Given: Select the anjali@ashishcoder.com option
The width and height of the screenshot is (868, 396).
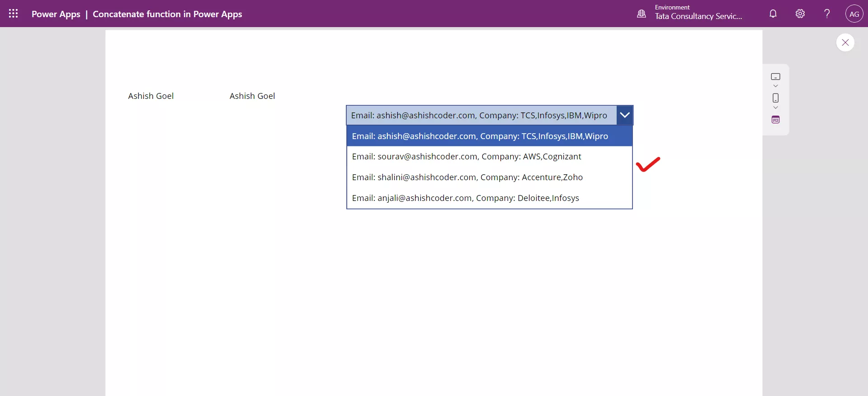Looking at the screenshot, I should [x=489, y=198].
